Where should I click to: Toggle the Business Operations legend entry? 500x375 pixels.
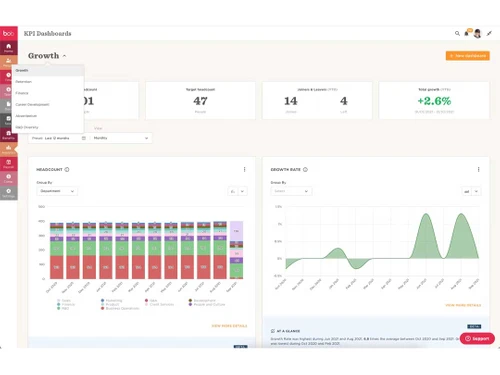pyautogui.click(x=120, y=308)
